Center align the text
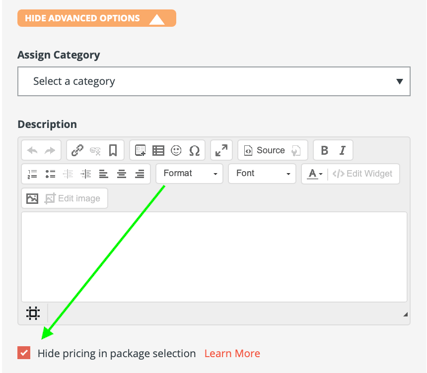Image resolution: width=427 pixels, height=373 pixels. [x=122, y=174]
